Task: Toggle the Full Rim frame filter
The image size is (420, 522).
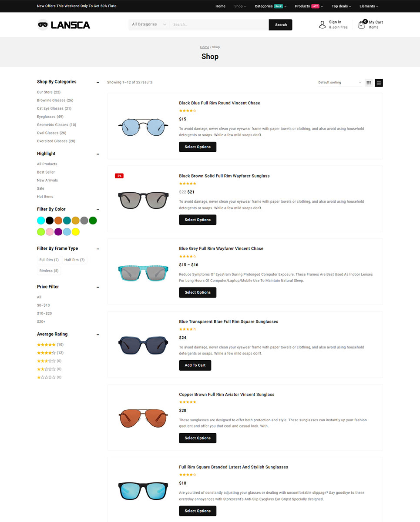Action: click(49, 260)
